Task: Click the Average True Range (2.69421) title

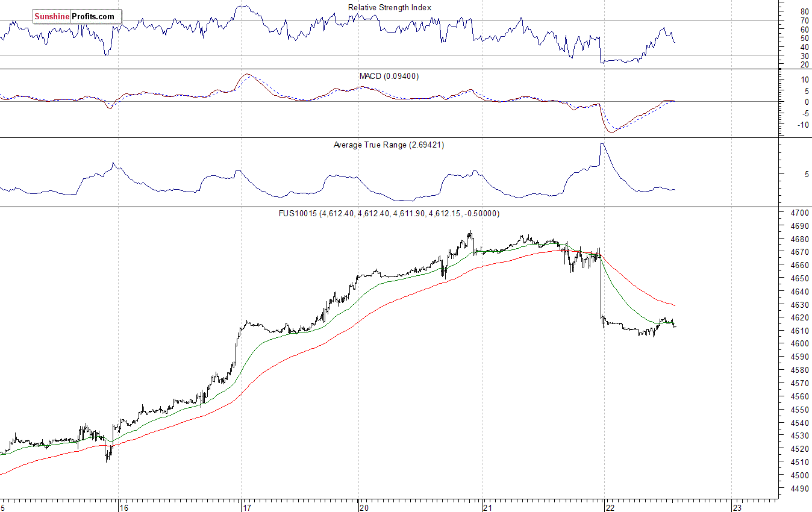Action: coord(389,145)
